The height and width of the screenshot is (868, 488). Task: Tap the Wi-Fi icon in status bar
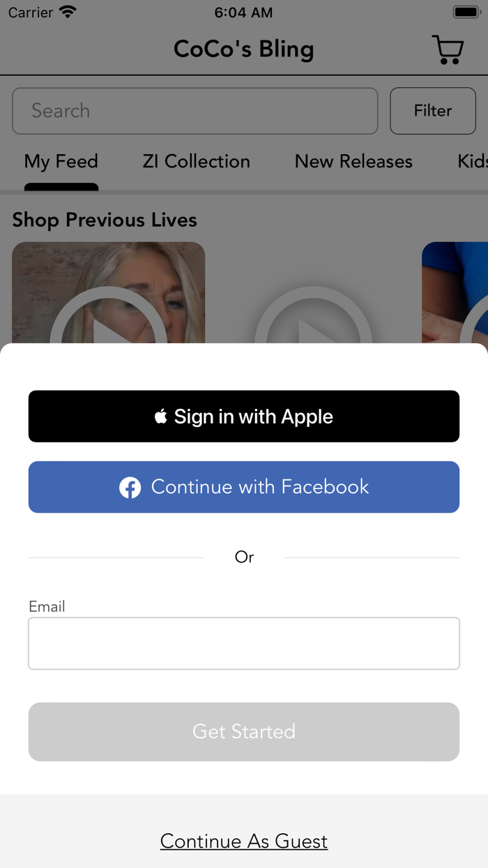click(68, 13)
